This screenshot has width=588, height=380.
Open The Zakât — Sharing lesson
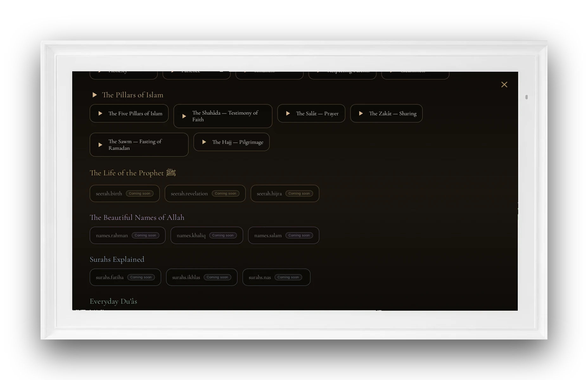[386, 113]
